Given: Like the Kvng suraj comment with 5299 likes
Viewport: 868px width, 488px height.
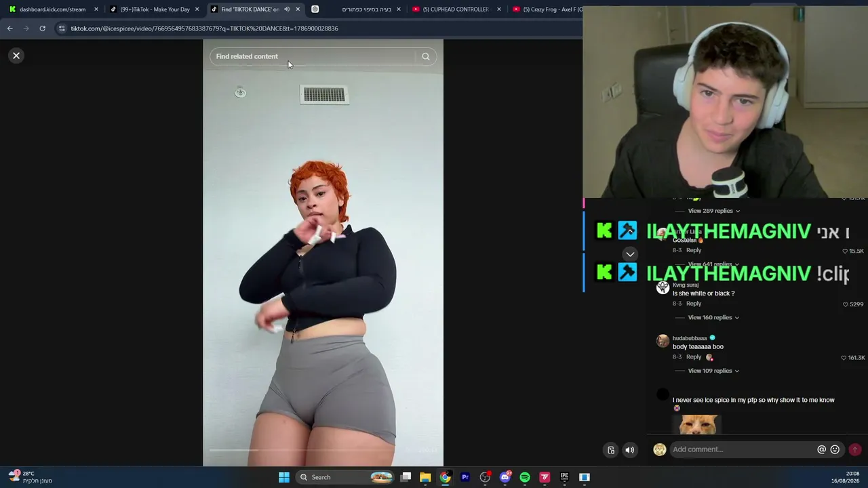Looking at the screenshot, I should point(845,304).
